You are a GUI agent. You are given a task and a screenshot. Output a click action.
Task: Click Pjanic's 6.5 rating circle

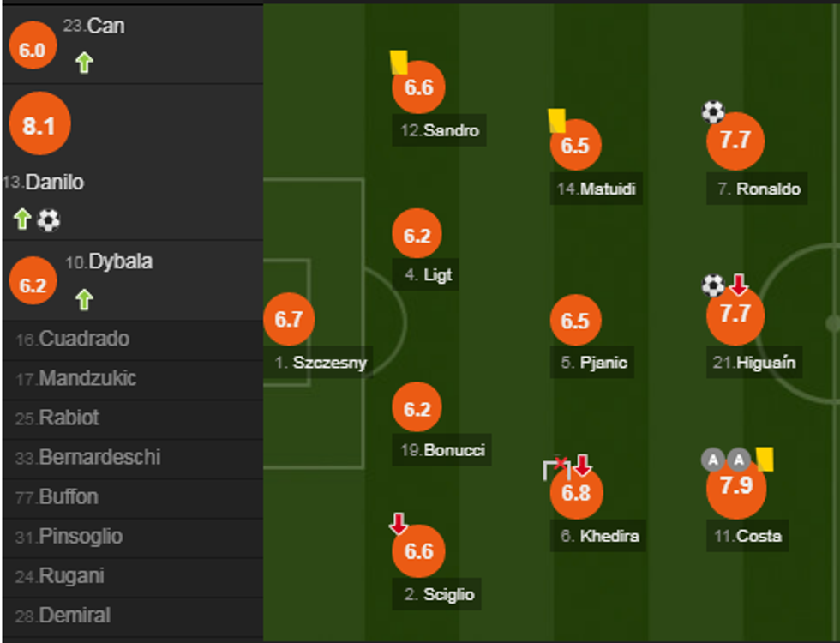[575, 321]
